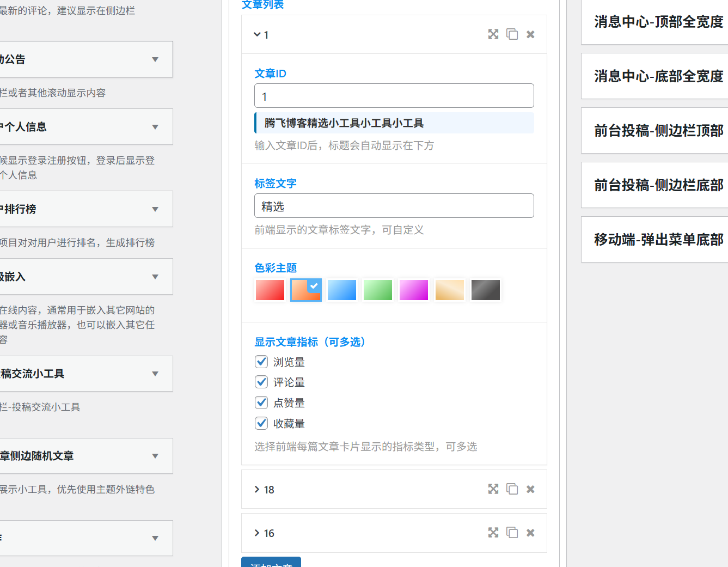Screen dimensions: 728x567
Task: Delete article item 1 with X icon
Action: 530,34
